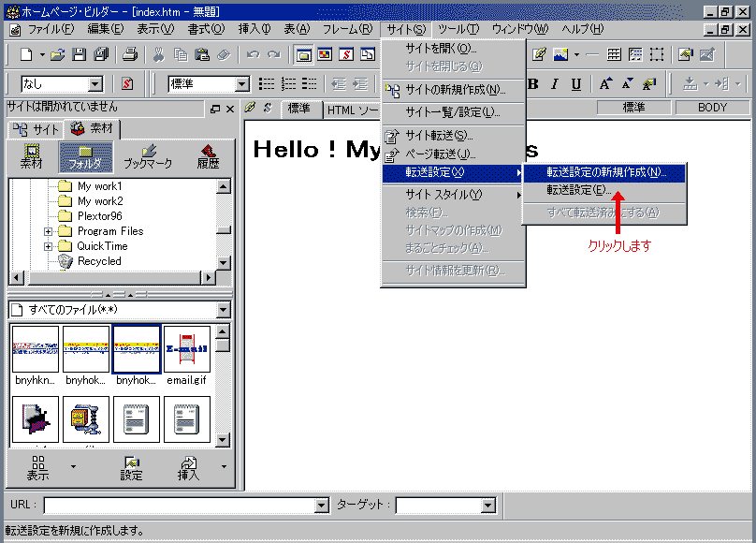Click the Open file folder icon
This screenshot has height=543, width=756.
click(x=58, y=55)
